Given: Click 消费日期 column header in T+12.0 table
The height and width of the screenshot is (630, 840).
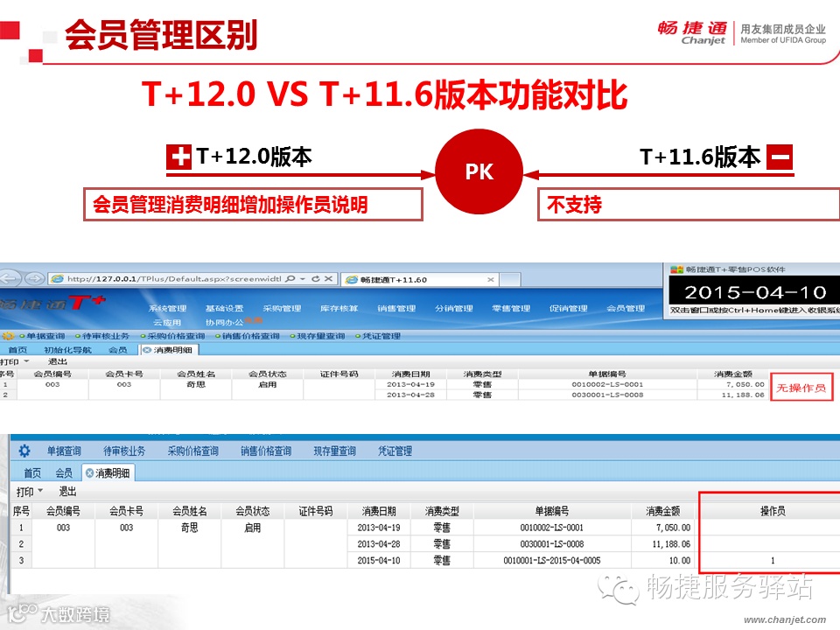Looking at the screenshot, I should 379,511.
